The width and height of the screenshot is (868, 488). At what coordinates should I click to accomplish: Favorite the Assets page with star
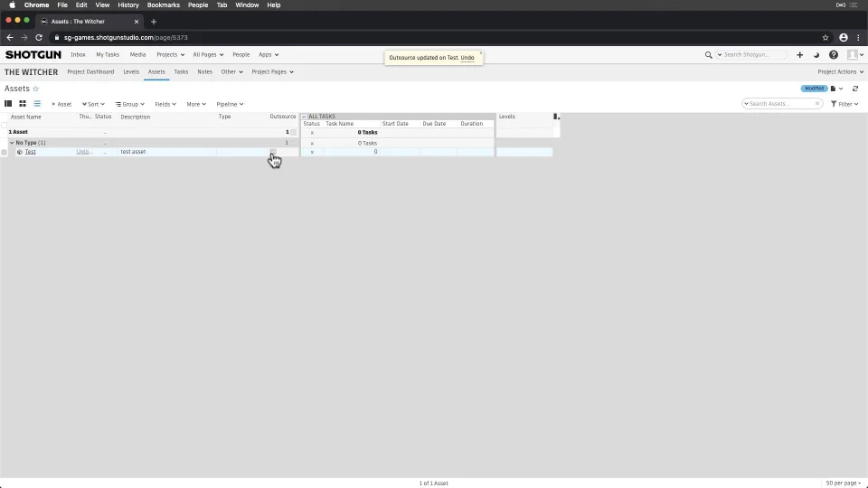35,89
